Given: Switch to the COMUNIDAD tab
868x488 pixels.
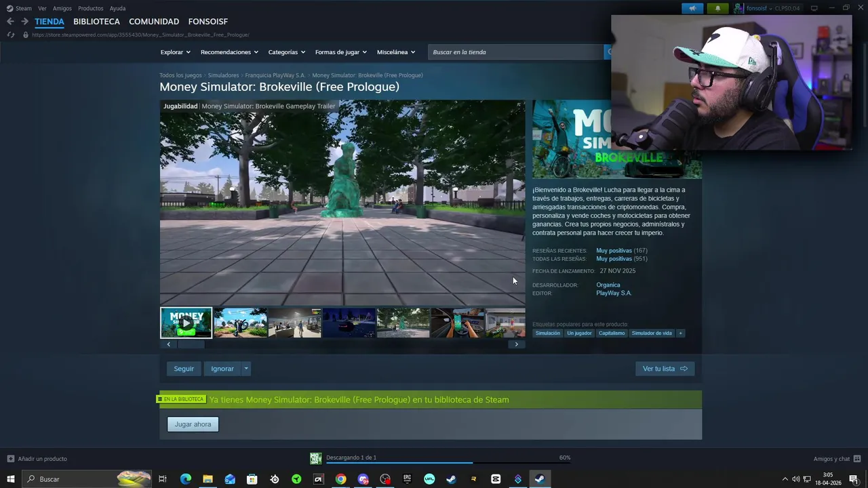Looking at the screenshot, I should [x=154, y=22].
